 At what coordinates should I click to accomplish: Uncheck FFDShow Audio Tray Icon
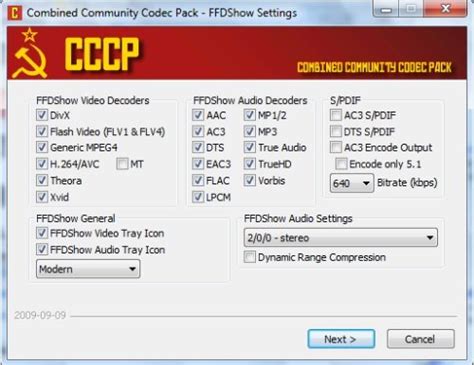click(x=42, y=249)
